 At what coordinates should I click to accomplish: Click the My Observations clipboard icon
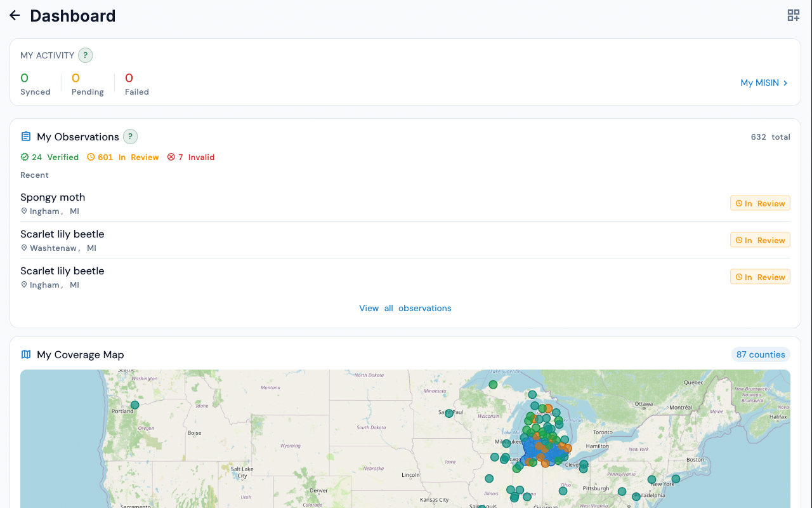(26, 137)
